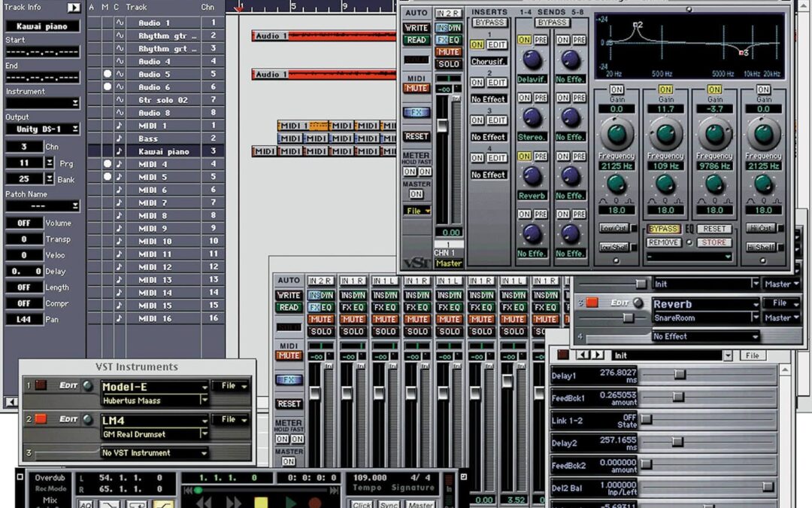Viewport: 812px width, 508px height.
Task: Open the File menu on the LM4 instrument slot
Action: 231,419
